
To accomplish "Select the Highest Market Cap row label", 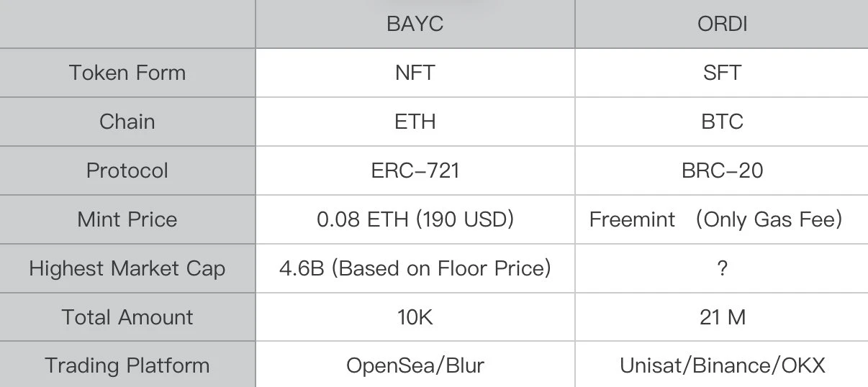I will pos(127,268).
